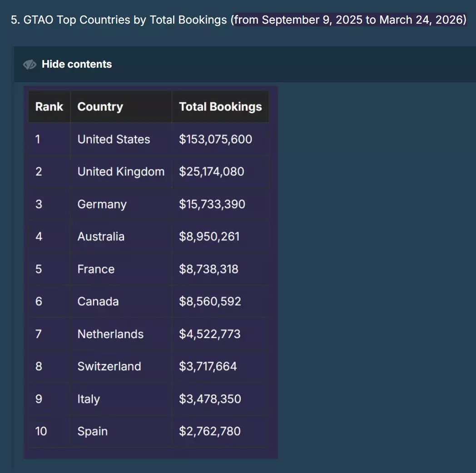Click the United Kingdom cell
Screen dimensions: 476x473
121,171
